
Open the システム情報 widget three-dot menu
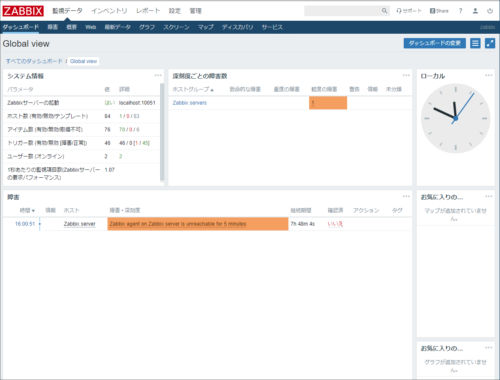point(158,75)
